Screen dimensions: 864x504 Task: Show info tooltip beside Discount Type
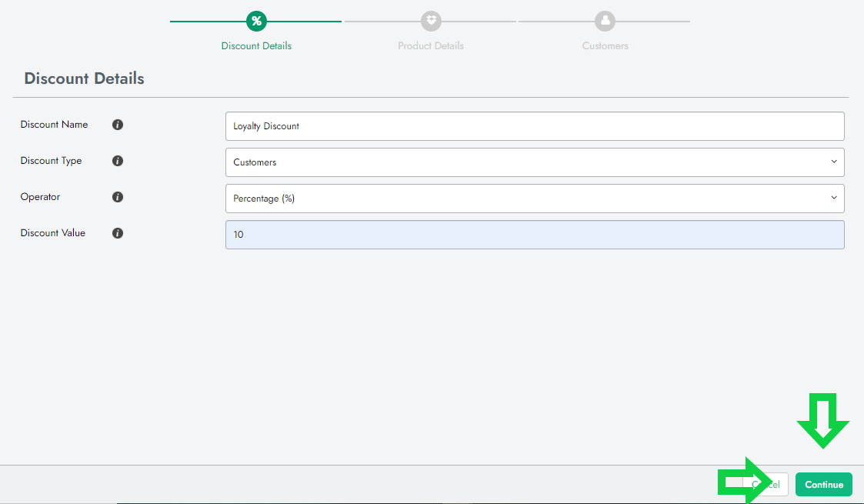[118, 161]
